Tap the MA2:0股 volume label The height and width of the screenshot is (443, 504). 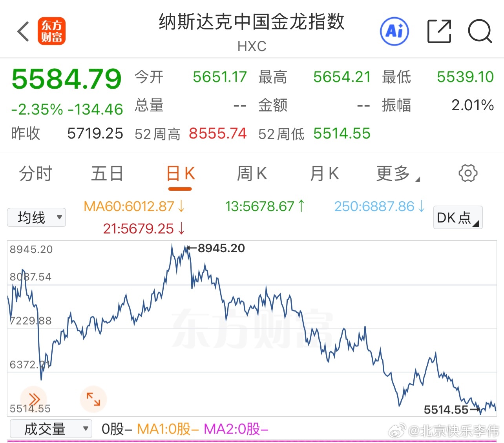coord(236,429)
